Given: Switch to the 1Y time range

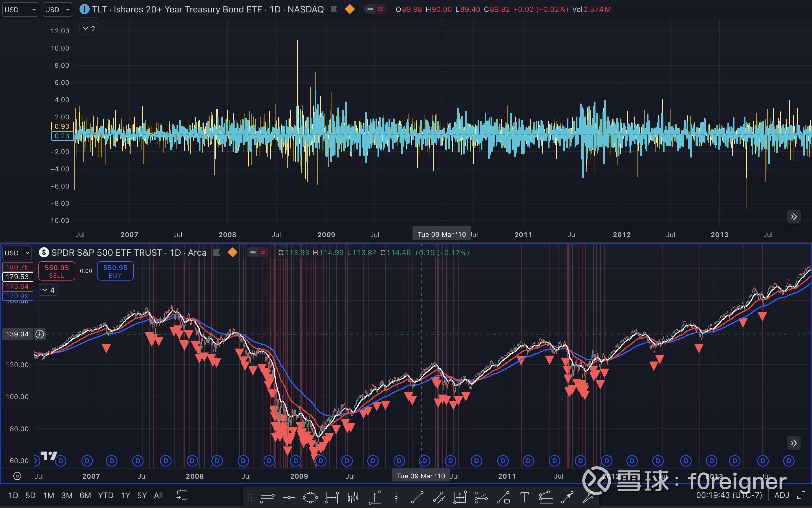Looking at the screenshot, I should click(x=125, y=495).
